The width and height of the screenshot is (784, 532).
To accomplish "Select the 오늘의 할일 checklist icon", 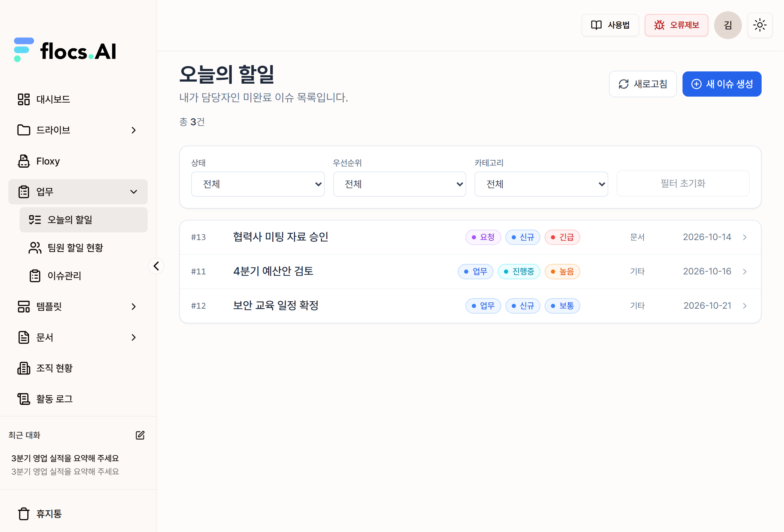I will [x=35, y=220].
